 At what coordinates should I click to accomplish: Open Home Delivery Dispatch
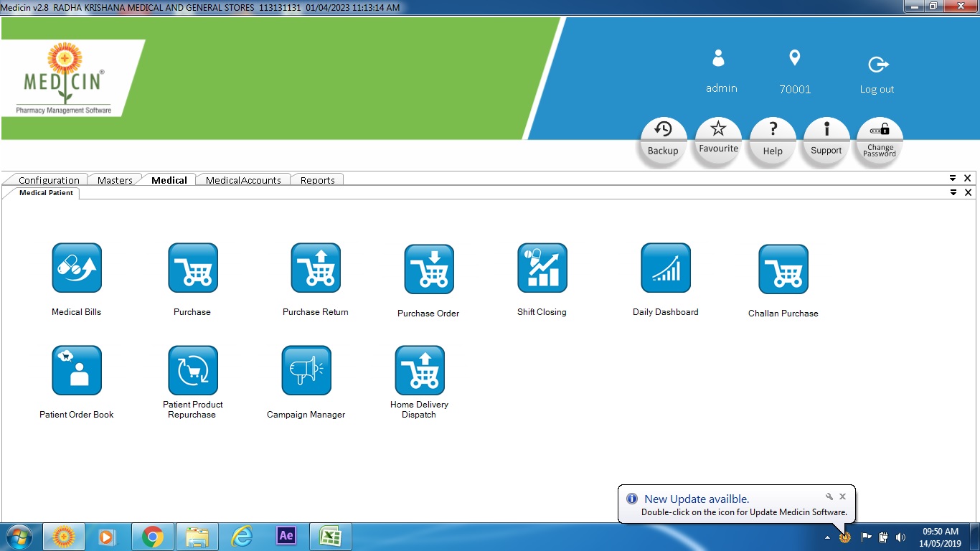click(x=420, y=371)
